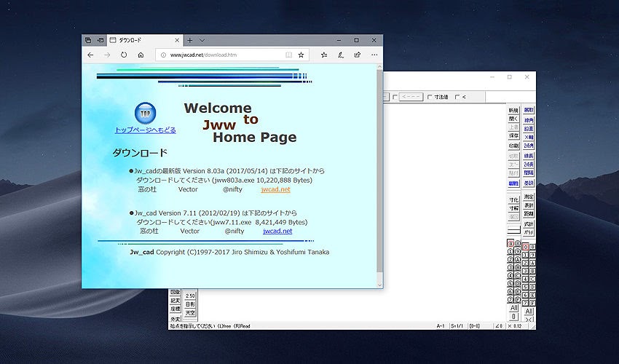Toggle reading view icon in address bar
The image size is (619, 364).
(288, 55)
